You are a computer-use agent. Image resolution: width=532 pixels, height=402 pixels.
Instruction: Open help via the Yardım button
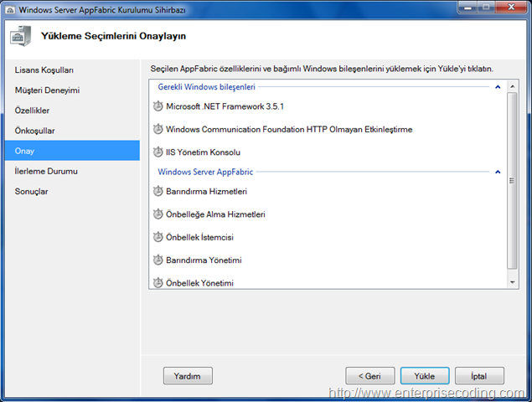[188, 376]
